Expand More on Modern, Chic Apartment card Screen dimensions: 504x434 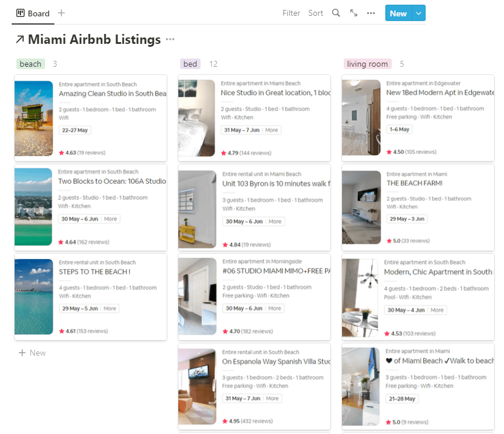pyautogui.click(x=437, y=310)
